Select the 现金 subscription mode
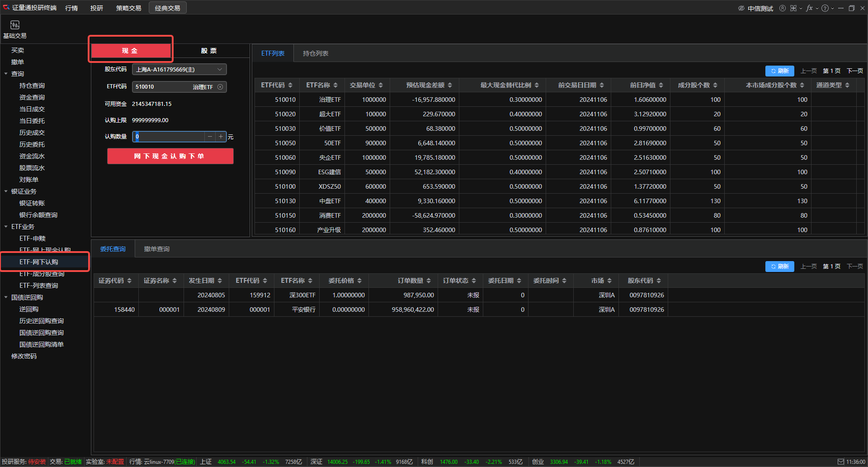Image resolution: width=868 pixels, height=467 pixels. tap(130, 51)
